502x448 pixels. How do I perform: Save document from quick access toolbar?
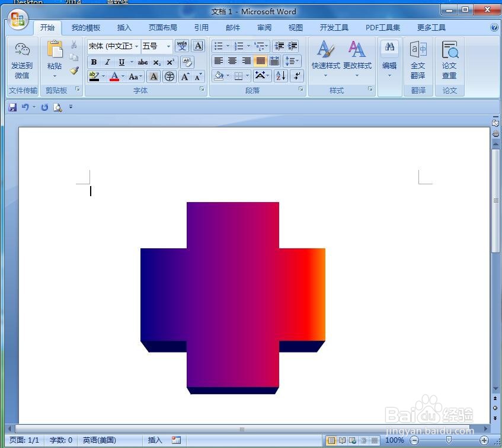12,107
